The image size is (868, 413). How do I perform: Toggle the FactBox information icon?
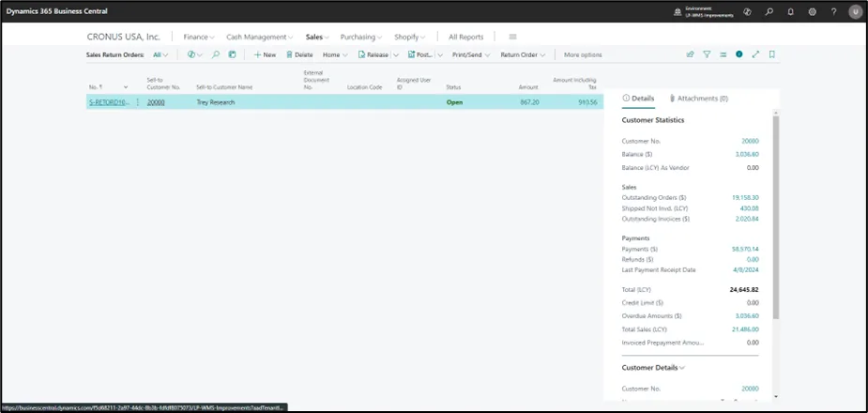click(739, 54)
